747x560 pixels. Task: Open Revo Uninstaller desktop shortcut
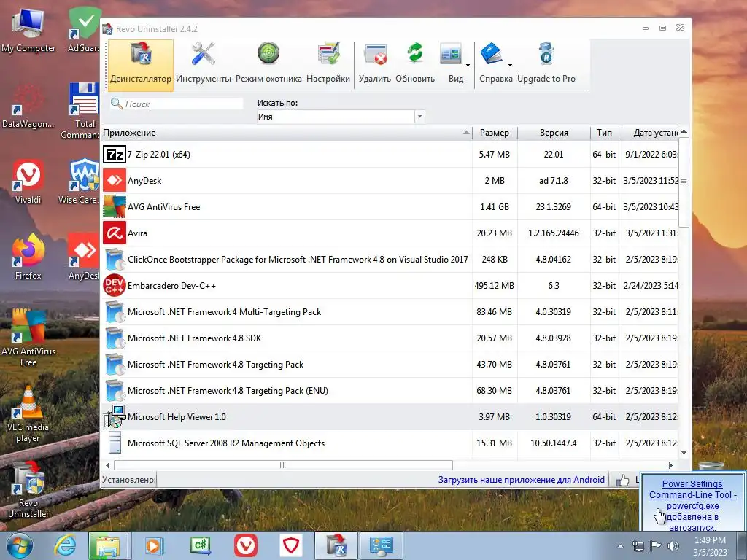[x=28, y=491]
